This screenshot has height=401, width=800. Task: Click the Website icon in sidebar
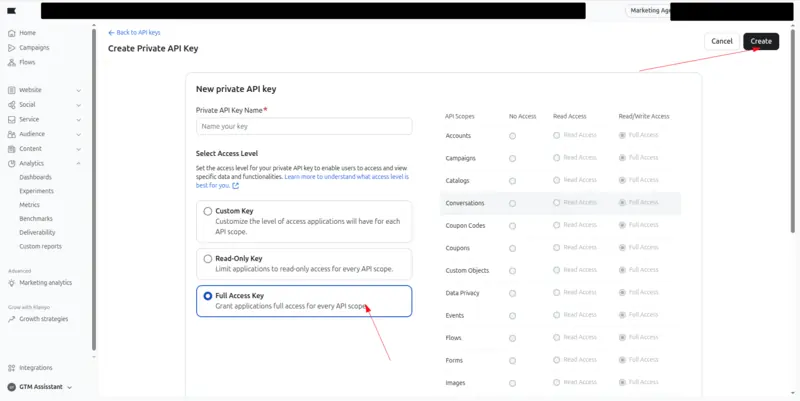[x=12, y=90]
